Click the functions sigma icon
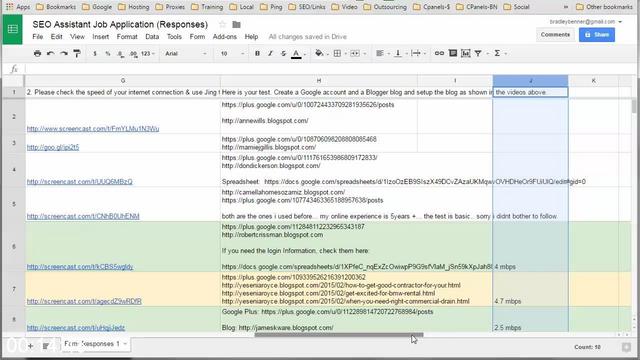 tap(497, 53)
